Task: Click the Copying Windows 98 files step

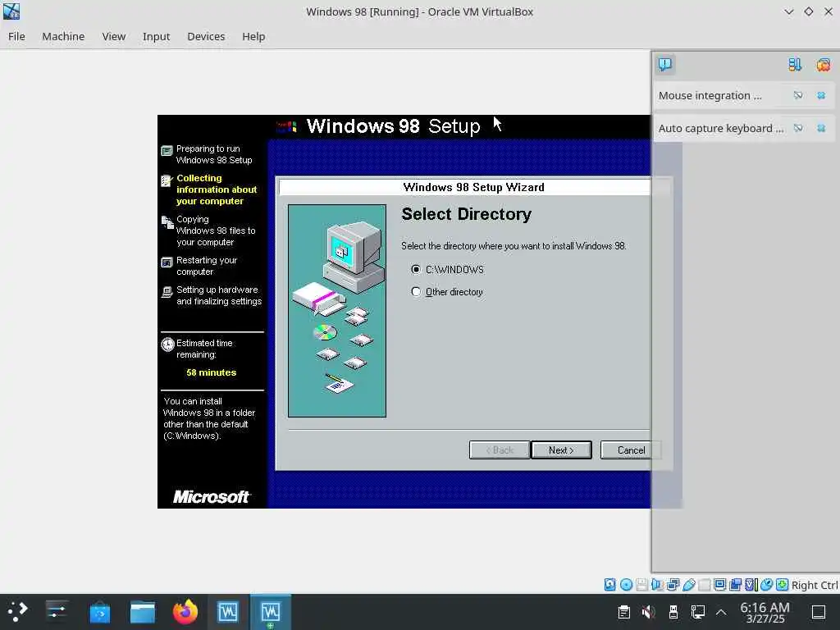Action: (x=216, y=231)
